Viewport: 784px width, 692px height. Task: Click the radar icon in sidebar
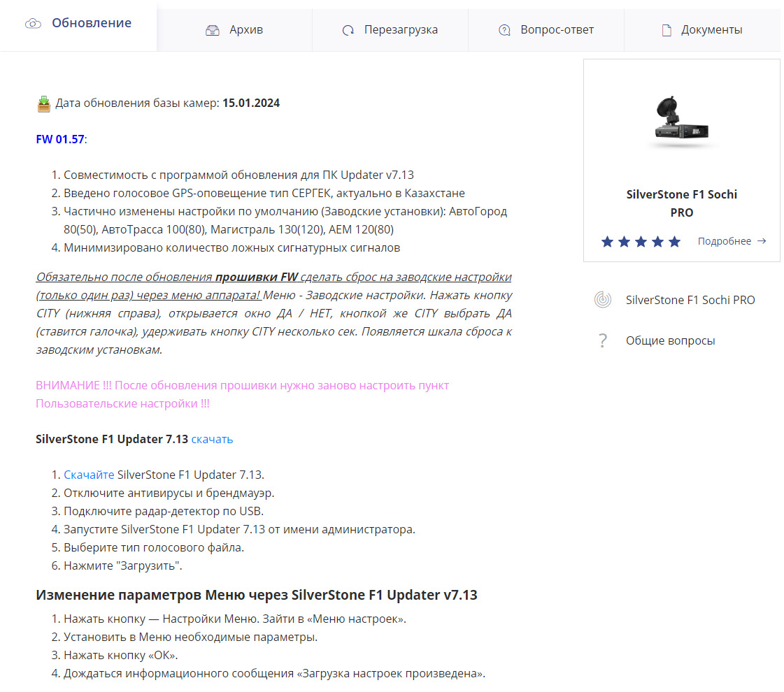[603, 300]
